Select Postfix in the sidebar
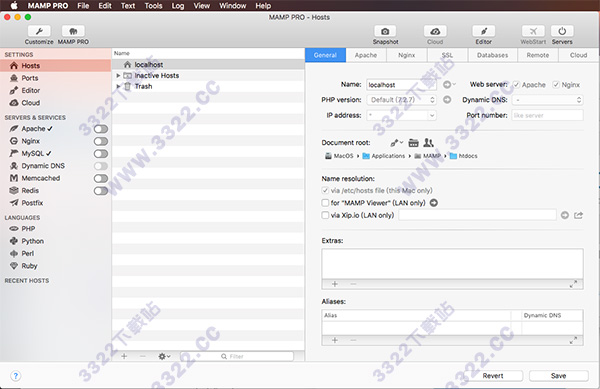This screenshot has height=389, width=600. click(x=32, y=203)
